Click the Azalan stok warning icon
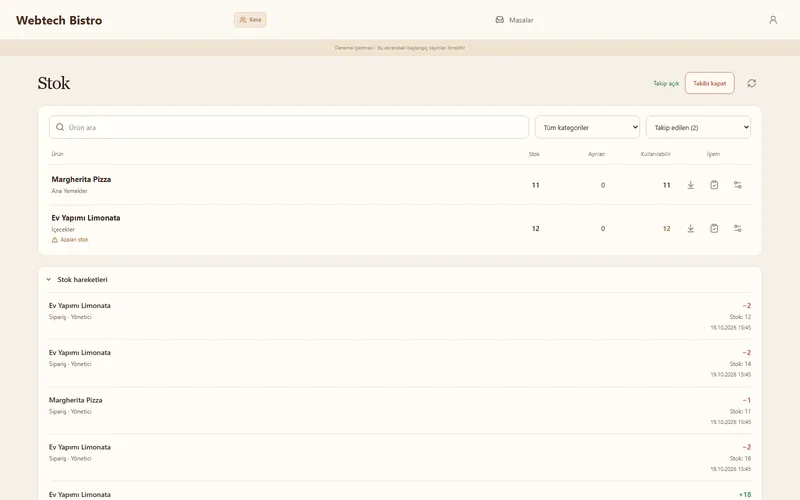800x500 pixels. coord(55,240)
